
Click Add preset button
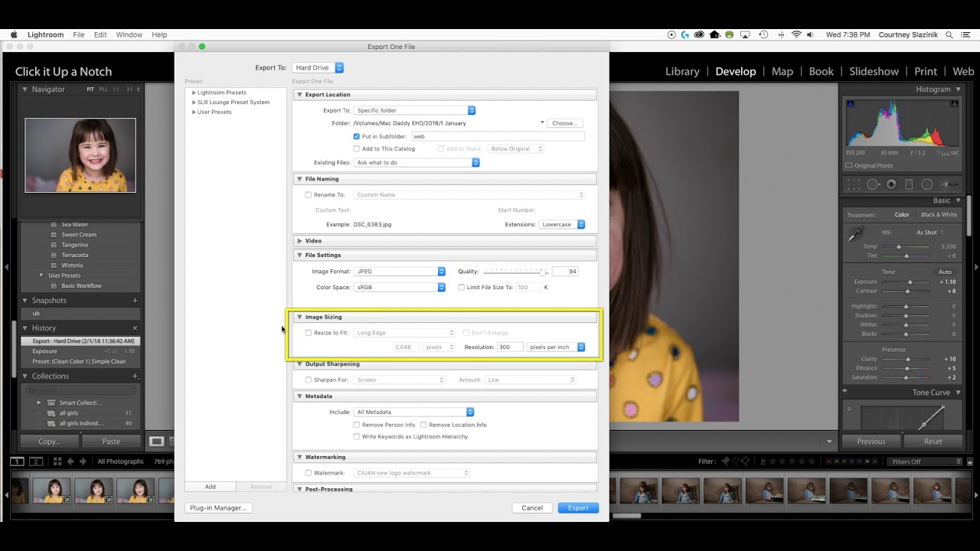[x=210, y=487]
